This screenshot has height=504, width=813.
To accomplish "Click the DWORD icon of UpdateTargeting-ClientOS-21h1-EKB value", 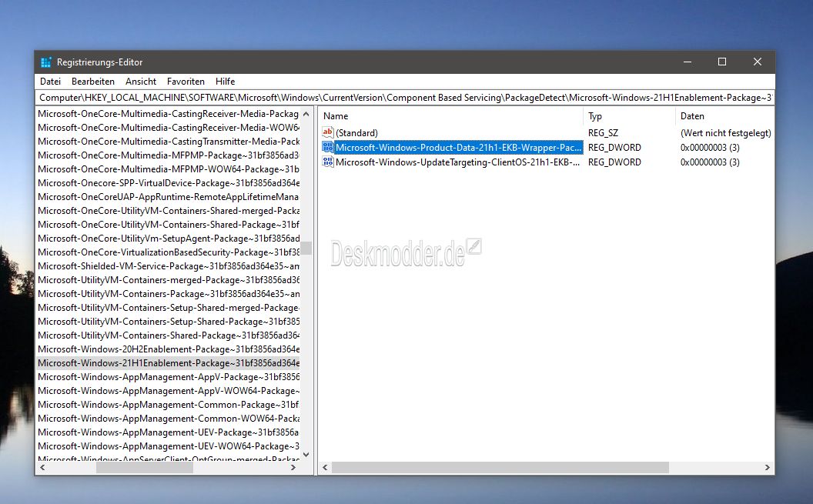I will click(328, 162).
